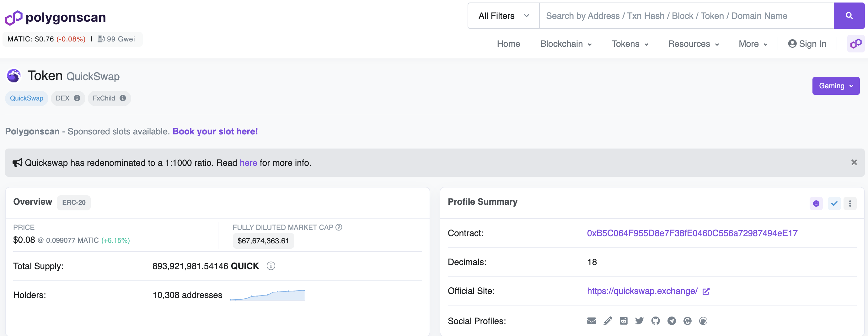Expand the More menu
This screenshot has width=868, height=336.
[x=753, y=44]
